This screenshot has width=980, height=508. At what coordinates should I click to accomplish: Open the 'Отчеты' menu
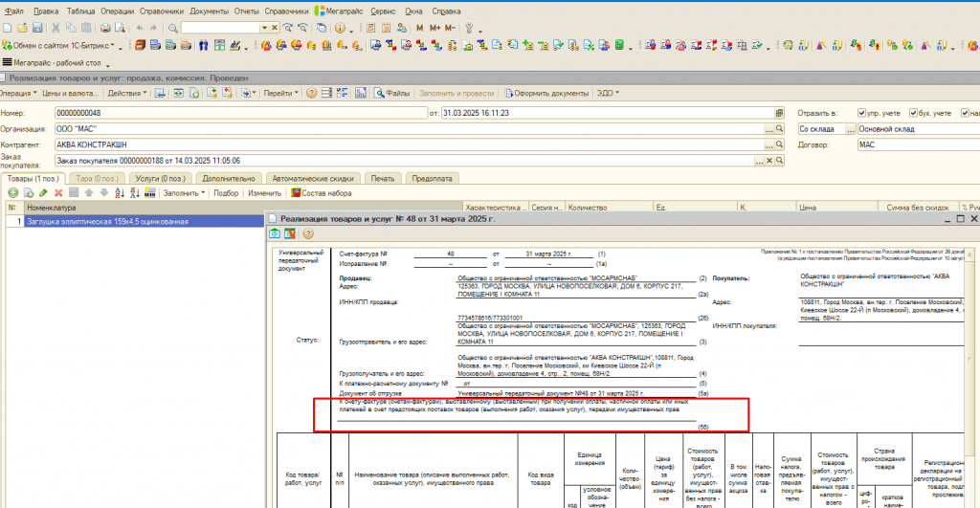(x=246, y=11)
